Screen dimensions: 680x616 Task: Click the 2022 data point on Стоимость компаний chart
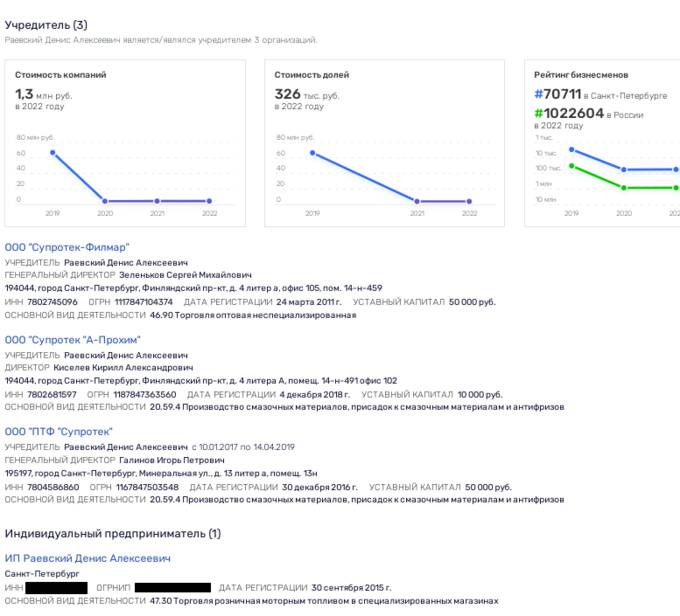tap(209, 201)
